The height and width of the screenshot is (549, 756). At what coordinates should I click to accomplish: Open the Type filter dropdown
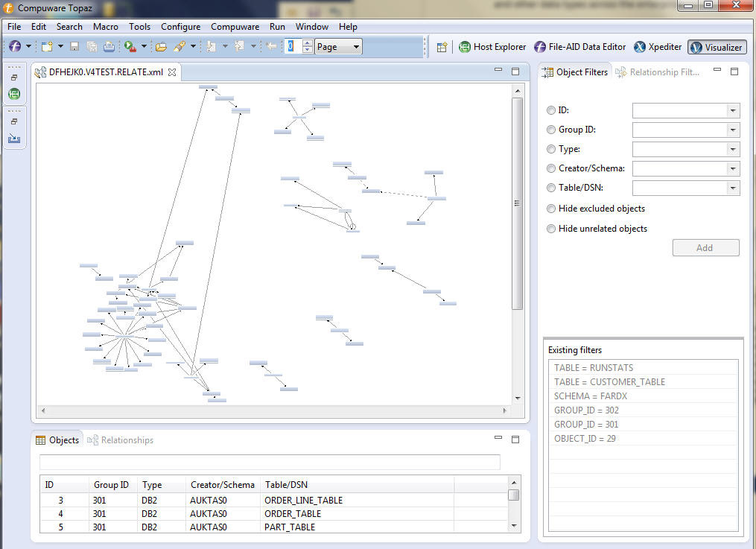733,149
